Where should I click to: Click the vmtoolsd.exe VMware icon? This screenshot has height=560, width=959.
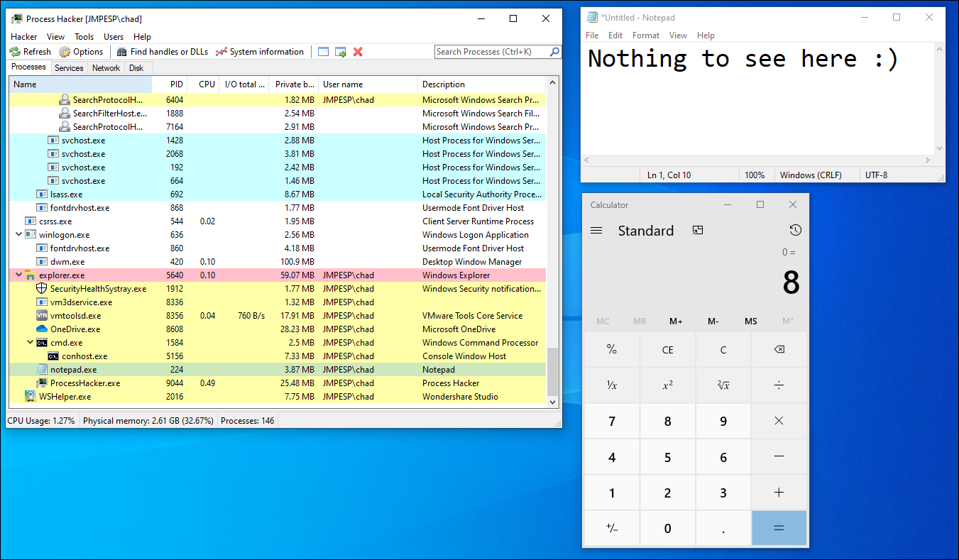point(42,316)
